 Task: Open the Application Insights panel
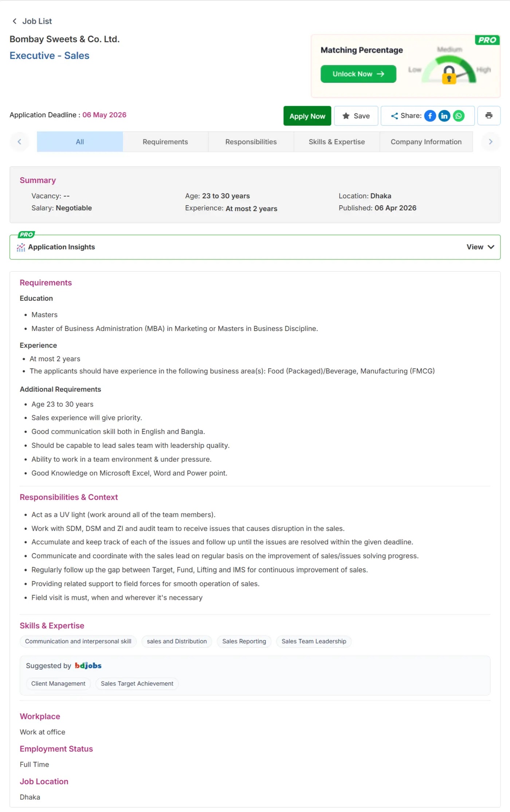(x=61, y=247)
